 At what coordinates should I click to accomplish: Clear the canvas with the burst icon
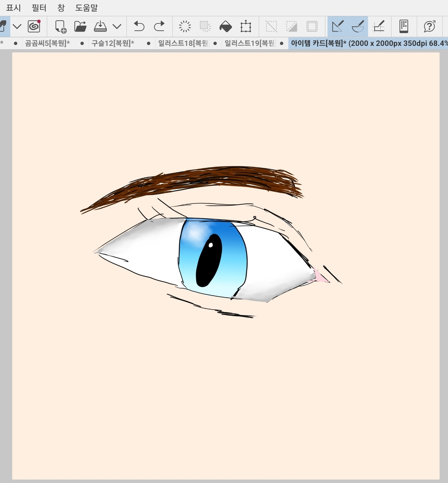click(x=185, y=27)
